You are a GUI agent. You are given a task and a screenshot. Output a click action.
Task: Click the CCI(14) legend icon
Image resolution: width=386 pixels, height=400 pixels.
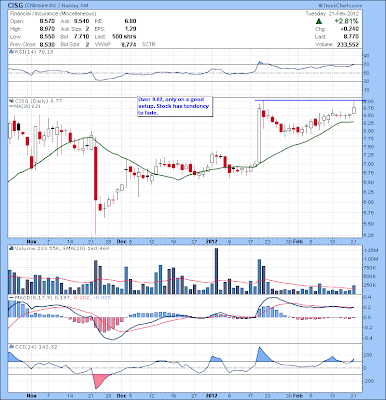pyautogui.click(x=11, y=347)
